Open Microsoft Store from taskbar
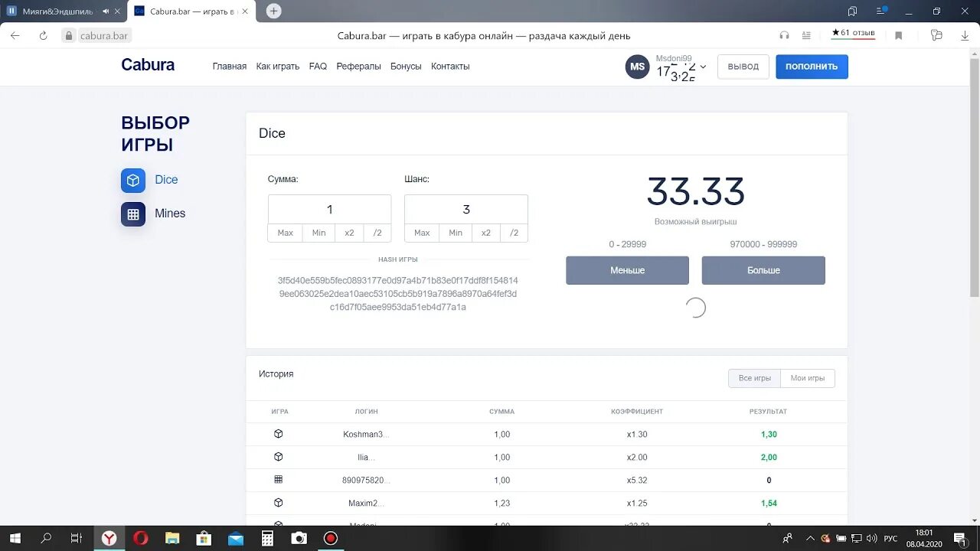 pyautogui.click(x=204, y=538)
